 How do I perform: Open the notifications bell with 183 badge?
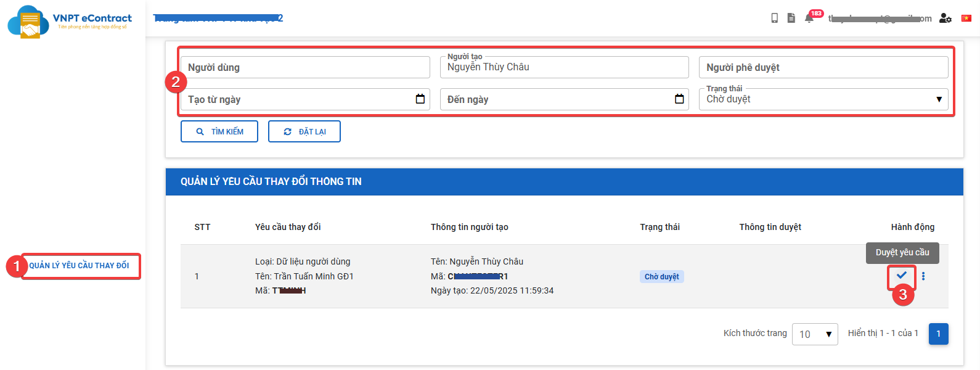[809, 18]
